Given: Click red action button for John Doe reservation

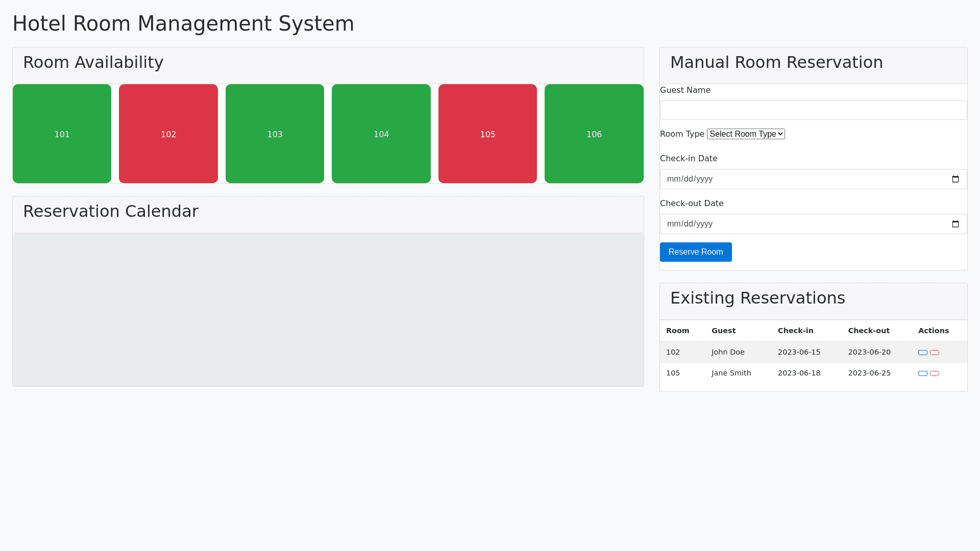Looking at the screenshot, I should [x=935, y=353].
